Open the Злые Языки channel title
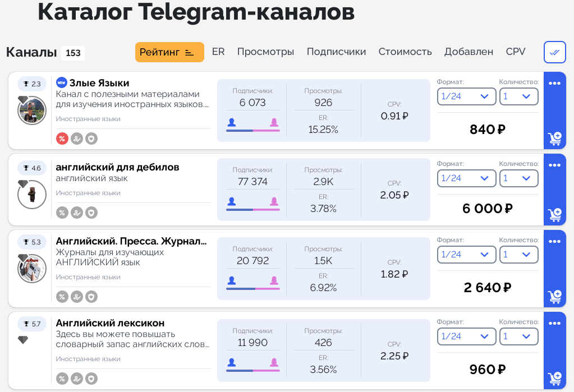This screenshot has height=392, width=574. point(99,83)
